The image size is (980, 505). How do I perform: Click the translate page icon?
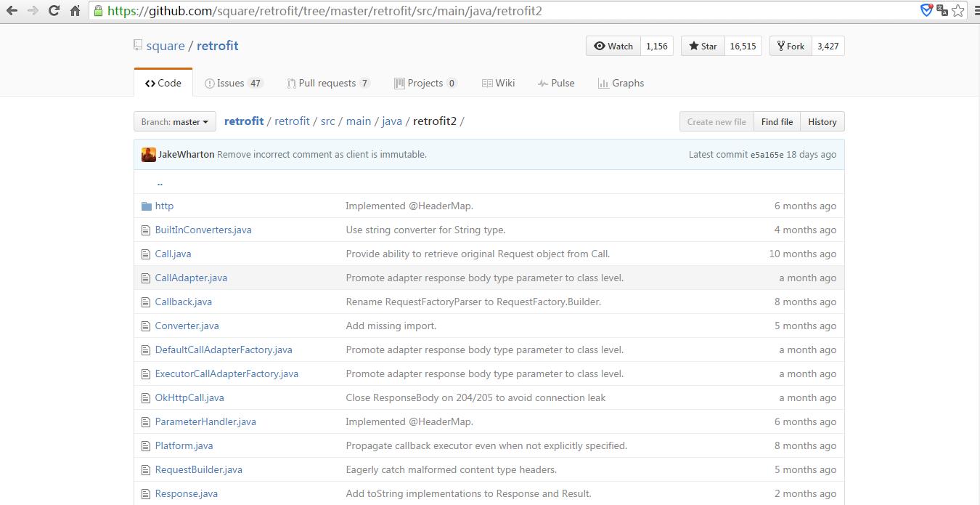(942, 10)
